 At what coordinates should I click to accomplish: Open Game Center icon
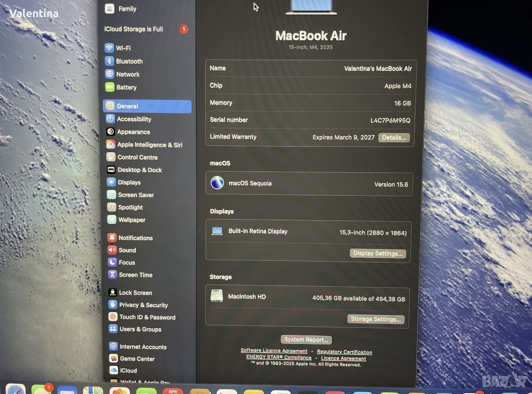pos(114,359)
